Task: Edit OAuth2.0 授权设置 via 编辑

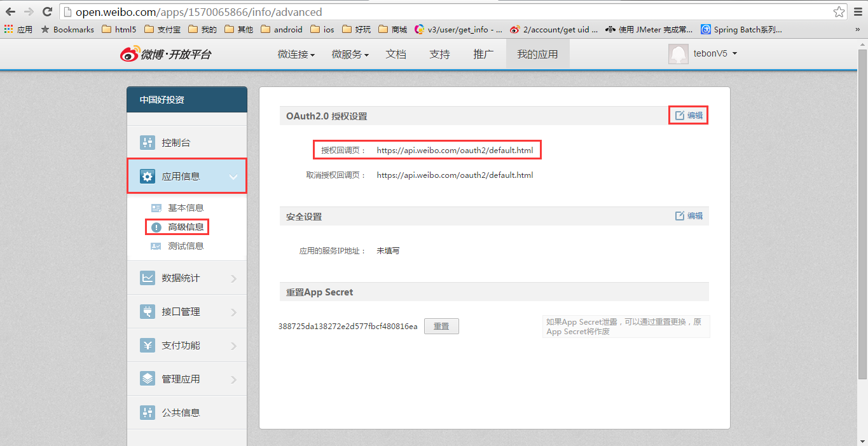Action: pos(689,116)
